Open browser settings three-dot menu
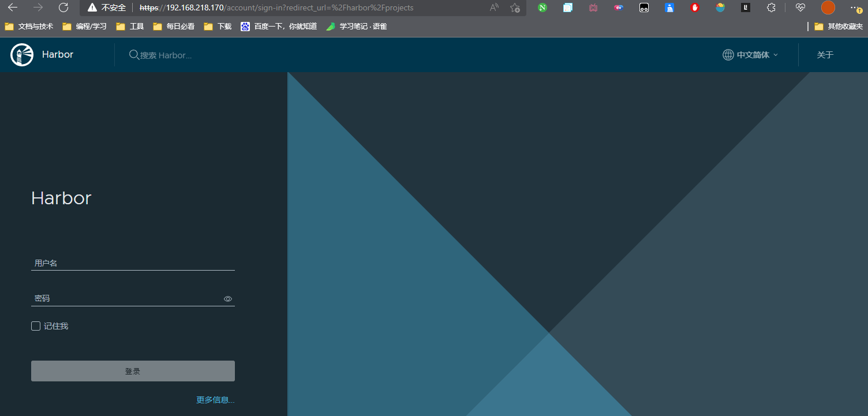The image size is (868, 416). [856, 8]
